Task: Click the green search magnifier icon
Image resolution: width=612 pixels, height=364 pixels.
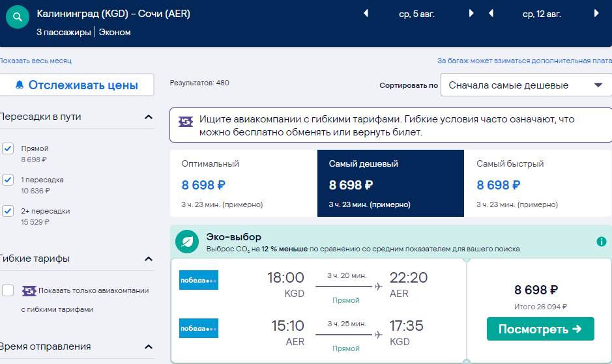Action: tap(17, 17)
